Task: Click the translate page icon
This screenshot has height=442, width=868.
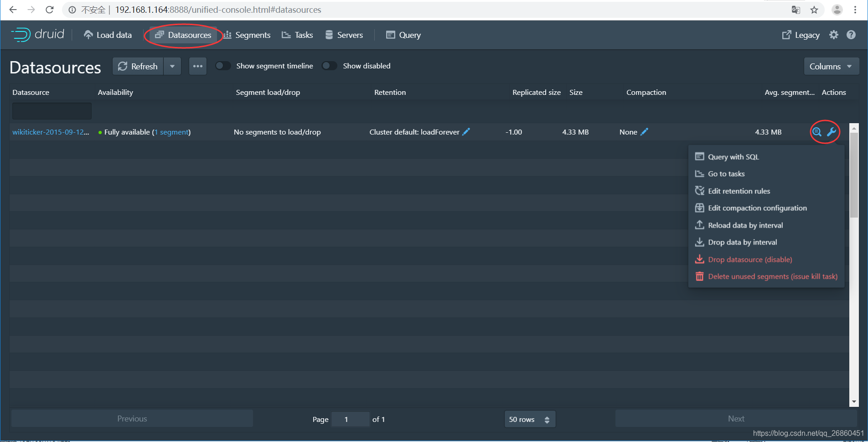Action: (x=796, y=10)
